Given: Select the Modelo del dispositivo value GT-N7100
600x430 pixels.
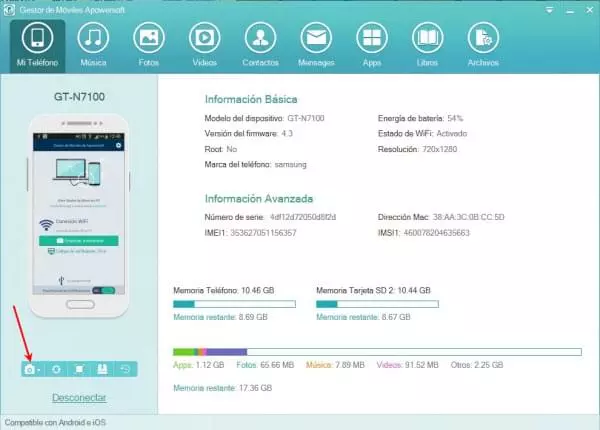Looking at the screenshot, I should tap(306, 118).
